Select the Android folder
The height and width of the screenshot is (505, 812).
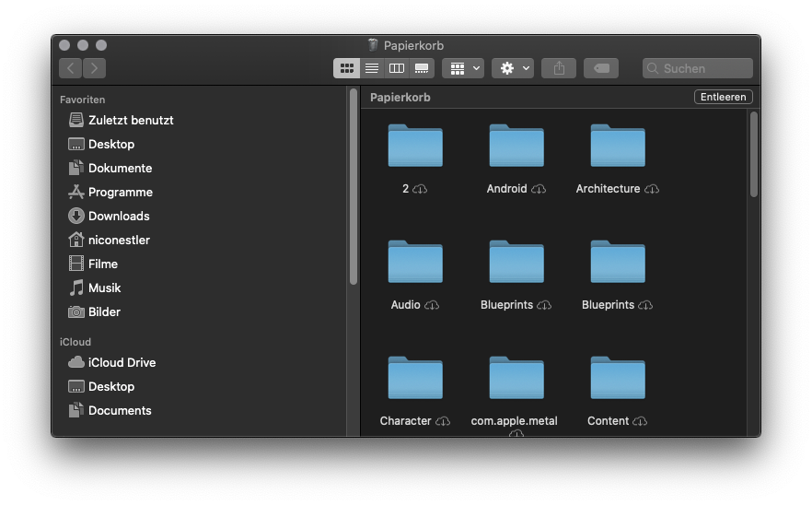[516, 147]
